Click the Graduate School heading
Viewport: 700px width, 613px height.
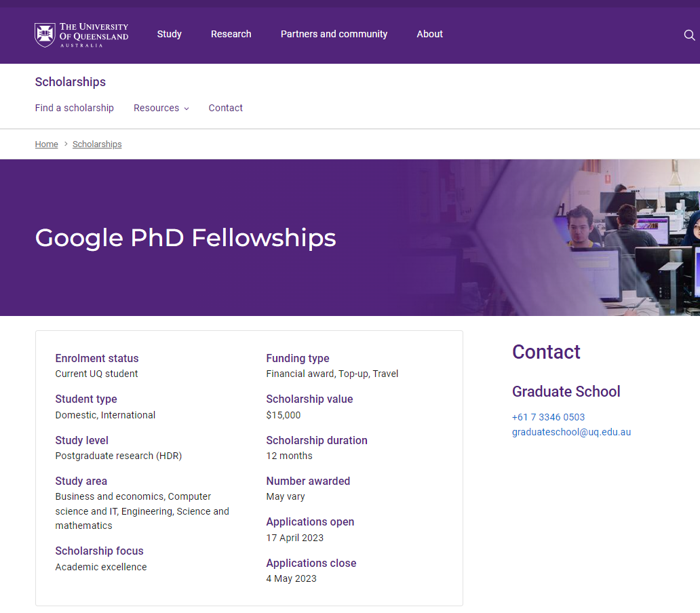click(566, 391)
